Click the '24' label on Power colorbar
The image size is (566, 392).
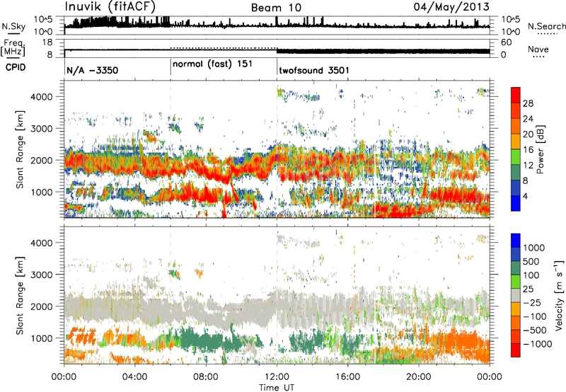point(528,119)
